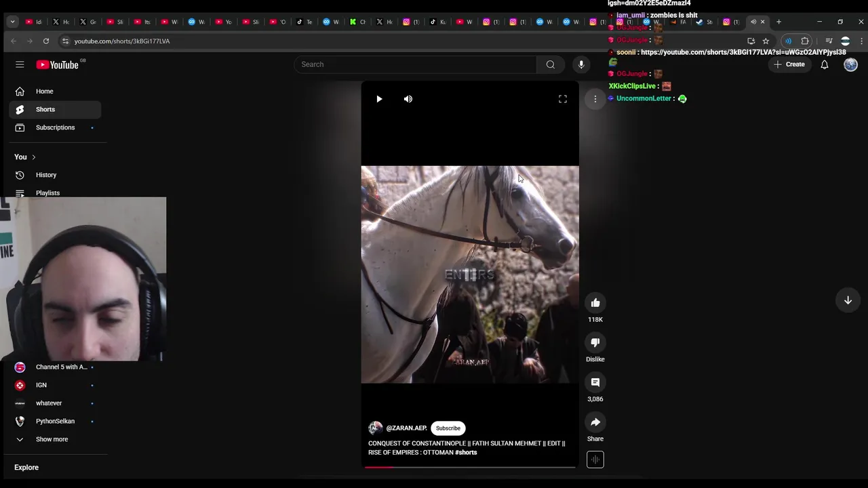Viewport: 868px width, 488px height.
Task: Open the YouTube account avatar menu
Action: coord(850,64)
